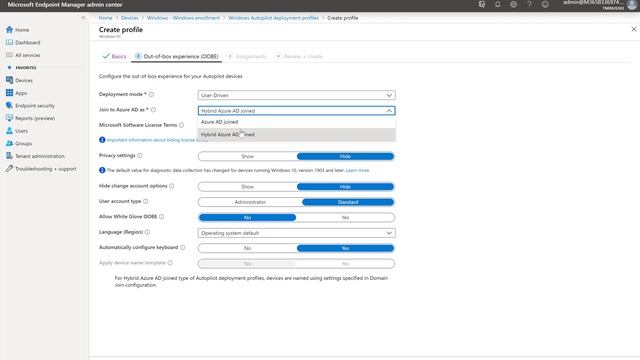
Task: Choose the Hybrid Azure AD joined option
Action: tap(296, 134)
